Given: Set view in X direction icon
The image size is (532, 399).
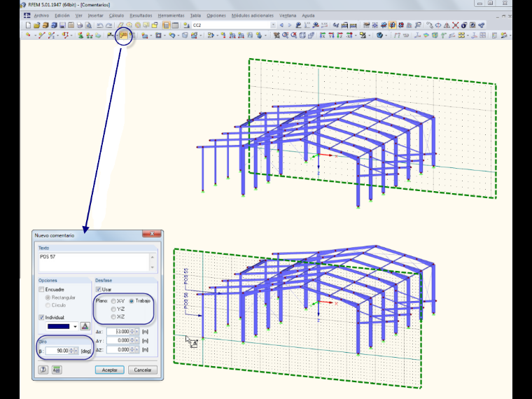Looking at the screenshot, I should coord(322,35).
